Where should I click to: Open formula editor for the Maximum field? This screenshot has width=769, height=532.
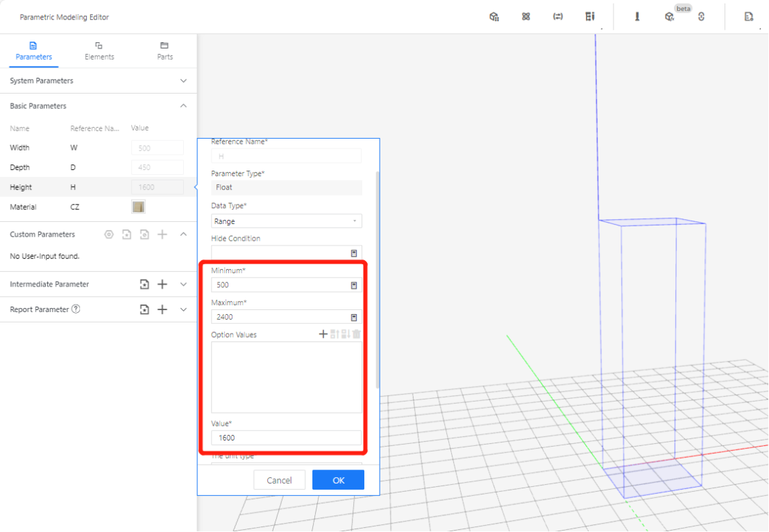(x=353, y=317)
